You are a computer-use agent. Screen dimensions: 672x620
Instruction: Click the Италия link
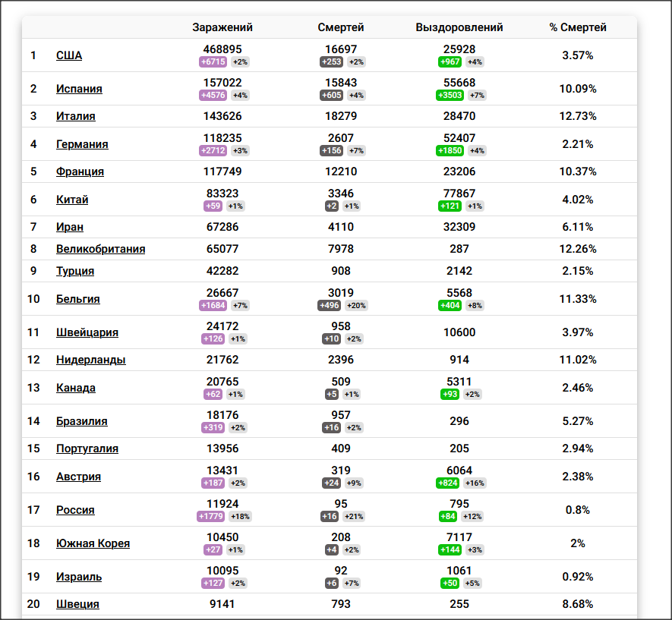pos(76,116)
